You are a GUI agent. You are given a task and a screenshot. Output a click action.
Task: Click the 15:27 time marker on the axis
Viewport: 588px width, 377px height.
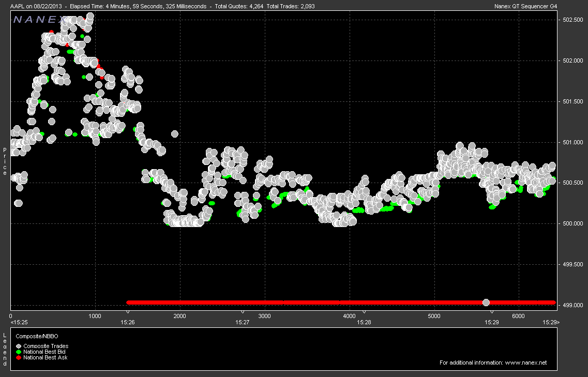[243, 322]
